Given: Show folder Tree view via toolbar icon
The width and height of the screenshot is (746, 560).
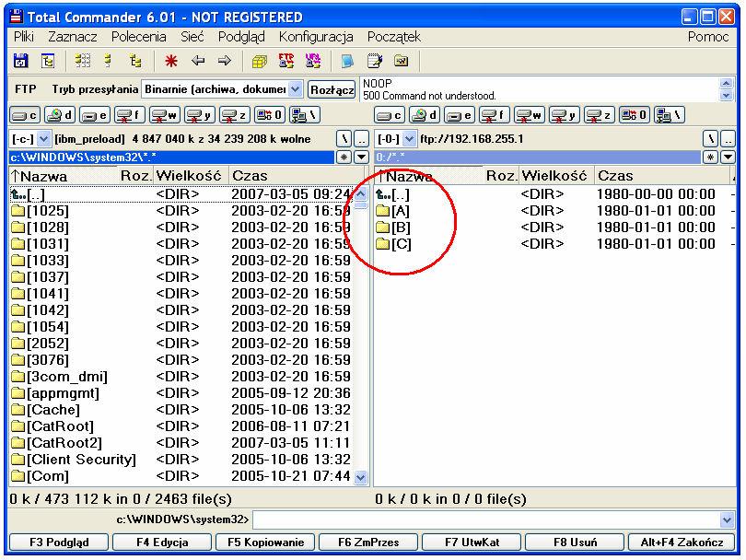Looking at the screenshot, I should pos(135,61).
